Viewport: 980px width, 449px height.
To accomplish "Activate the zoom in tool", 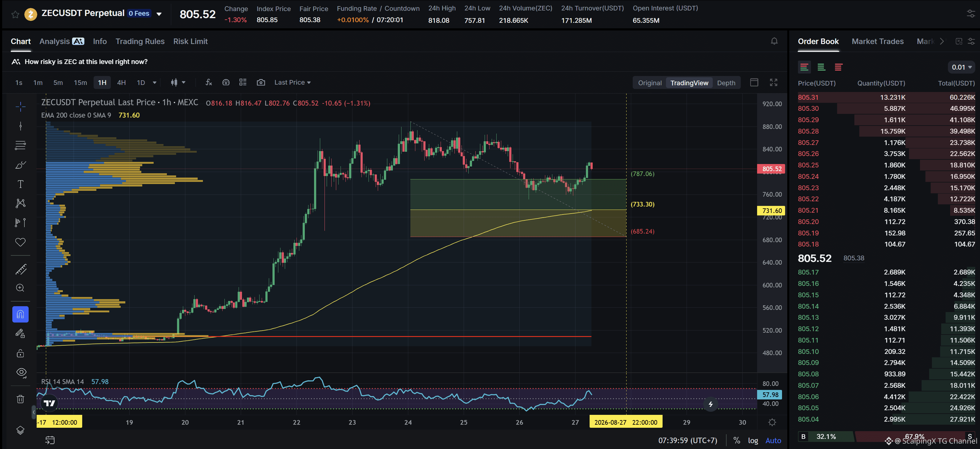I will click(21, 288).
